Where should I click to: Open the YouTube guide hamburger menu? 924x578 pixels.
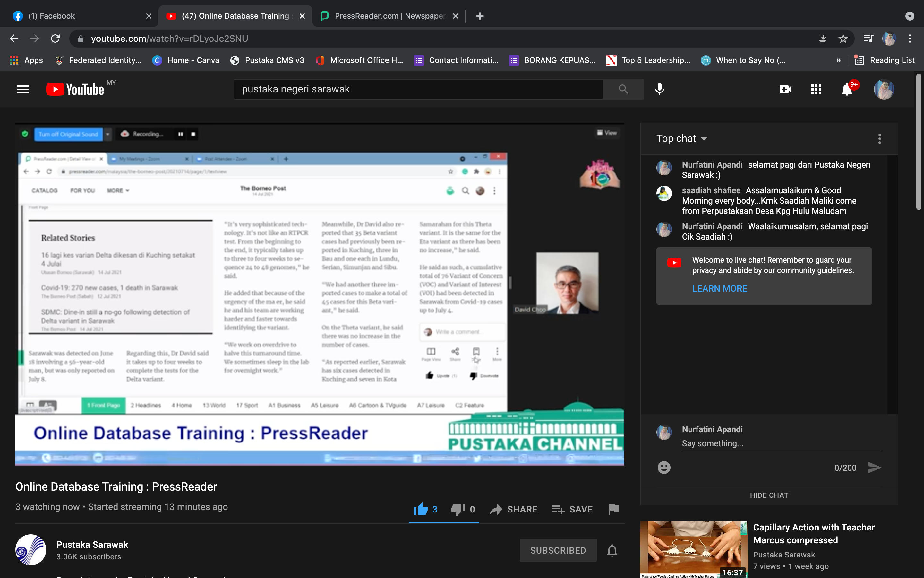[23, 89]
